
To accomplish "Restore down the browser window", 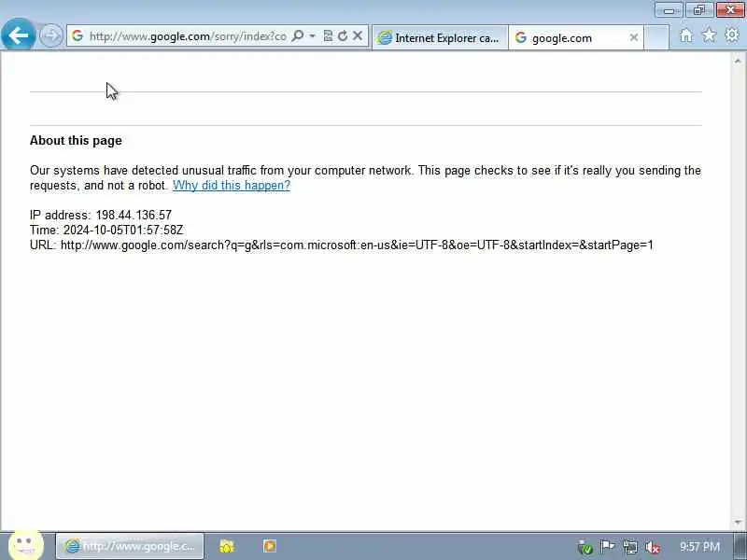I will (698, 10).
